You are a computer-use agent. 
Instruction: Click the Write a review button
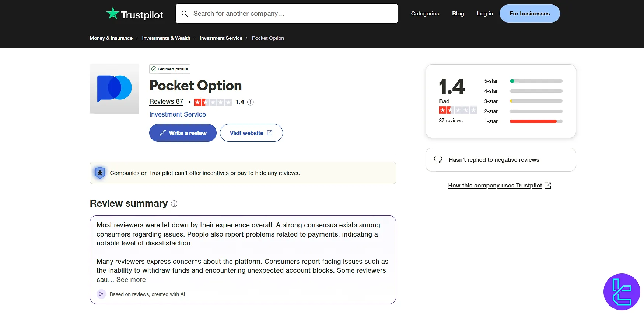point(183,133)
